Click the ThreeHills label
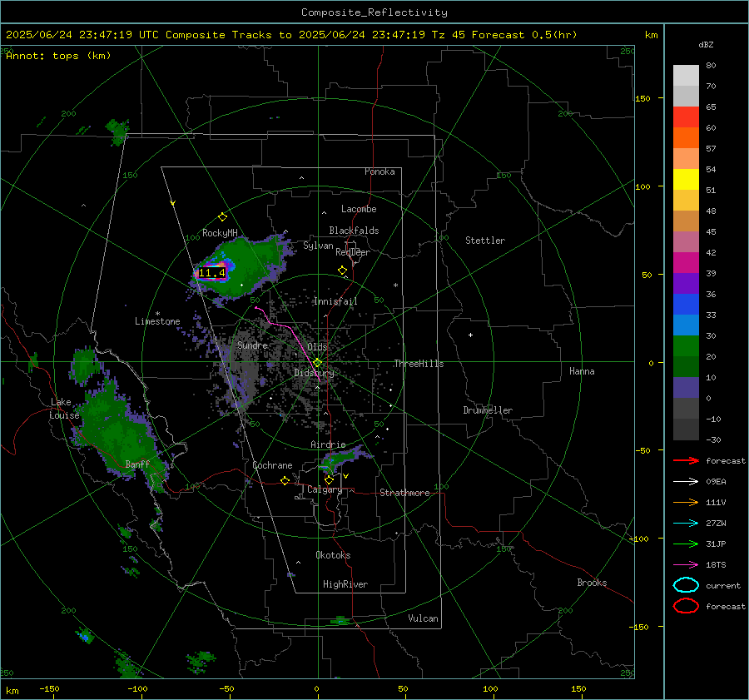749x700 pixels. (x=419, y=364)
